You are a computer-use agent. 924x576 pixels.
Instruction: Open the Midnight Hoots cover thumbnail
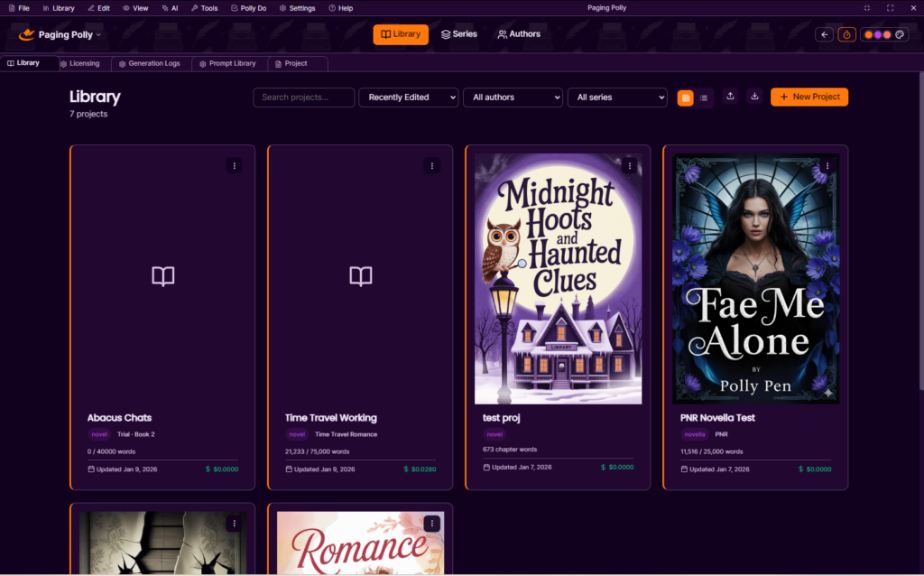pyautogui.click(x=558, y=278)
